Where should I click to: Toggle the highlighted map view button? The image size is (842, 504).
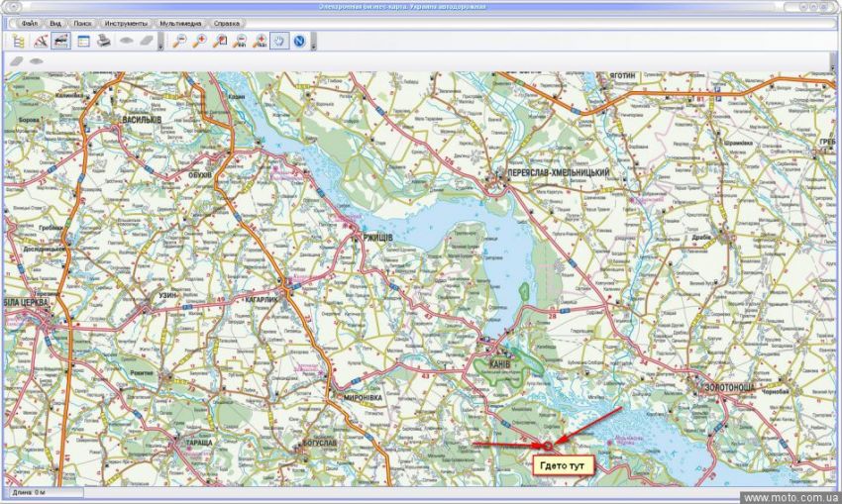click(x=60, y=42)
